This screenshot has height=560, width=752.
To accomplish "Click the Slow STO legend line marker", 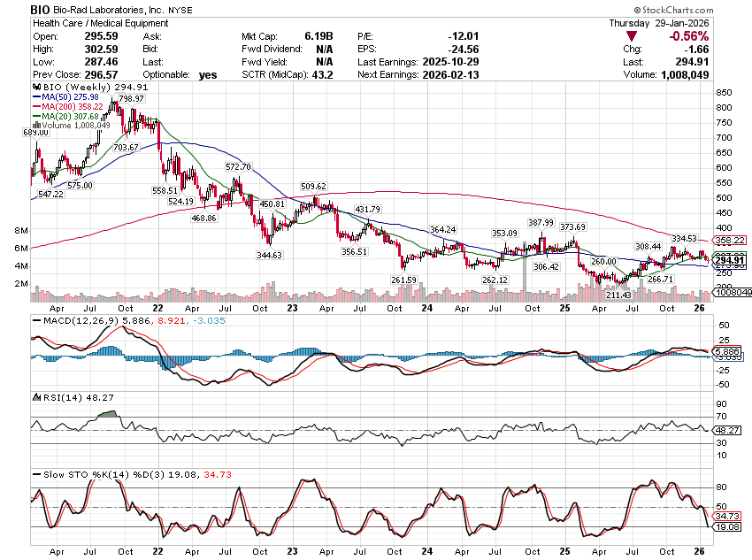I will coord(35,476).
